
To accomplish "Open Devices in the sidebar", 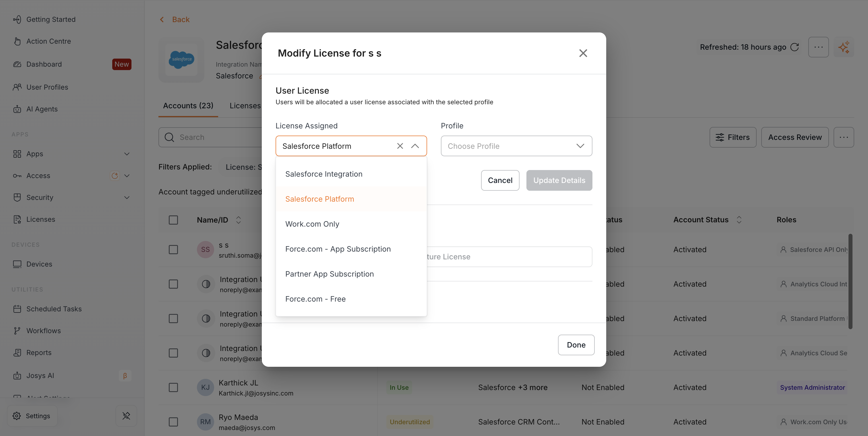I will 39,264.
